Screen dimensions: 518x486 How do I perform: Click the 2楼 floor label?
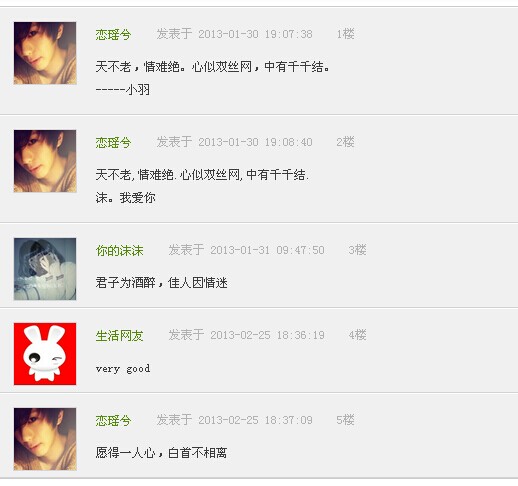coord(345,142)
